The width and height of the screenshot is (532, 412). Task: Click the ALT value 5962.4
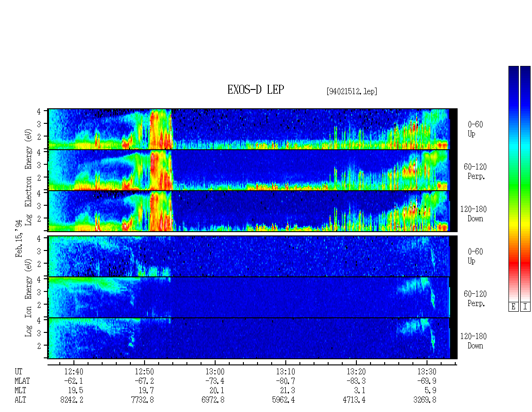[x=283, y=400]
